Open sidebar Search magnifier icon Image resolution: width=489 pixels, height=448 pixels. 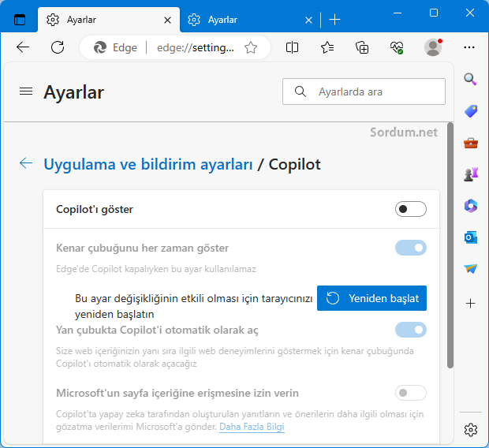tap(470, 79)
